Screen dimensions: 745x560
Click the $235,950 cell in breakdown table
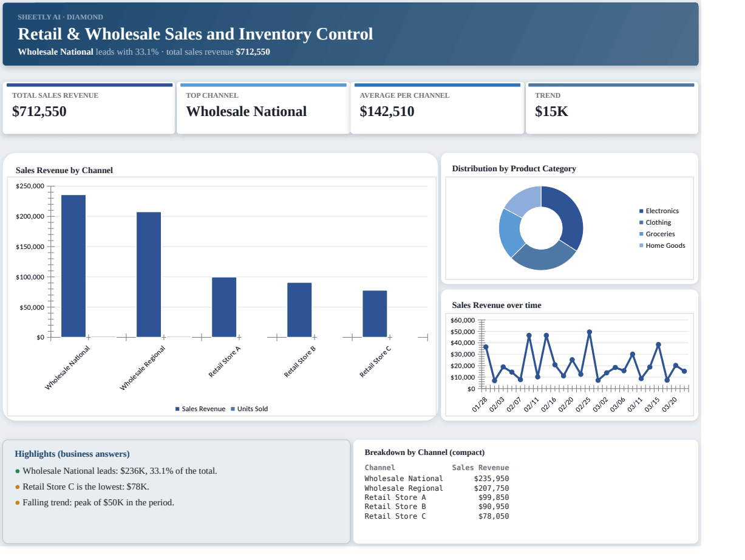[x=491, y=479]
